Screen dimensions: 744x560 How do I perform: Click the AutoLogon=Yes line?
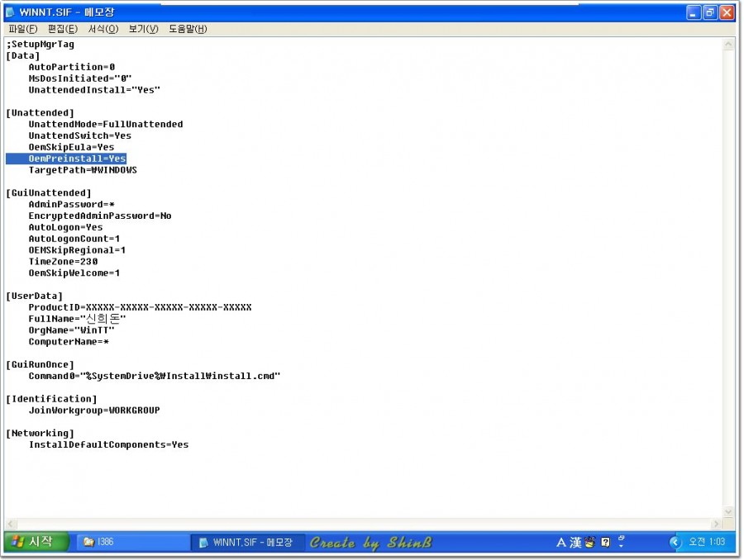(x=65, y=227)
